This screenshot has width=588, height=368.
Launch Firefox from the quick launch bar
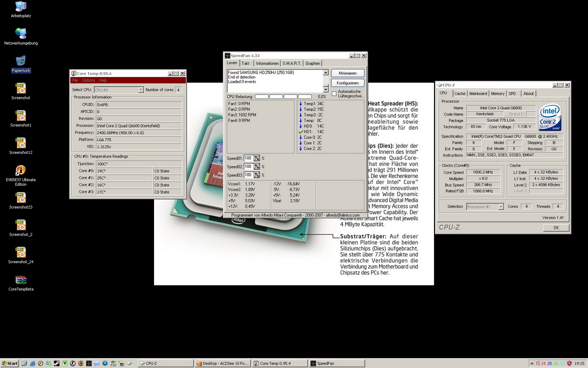pos(81,363)
